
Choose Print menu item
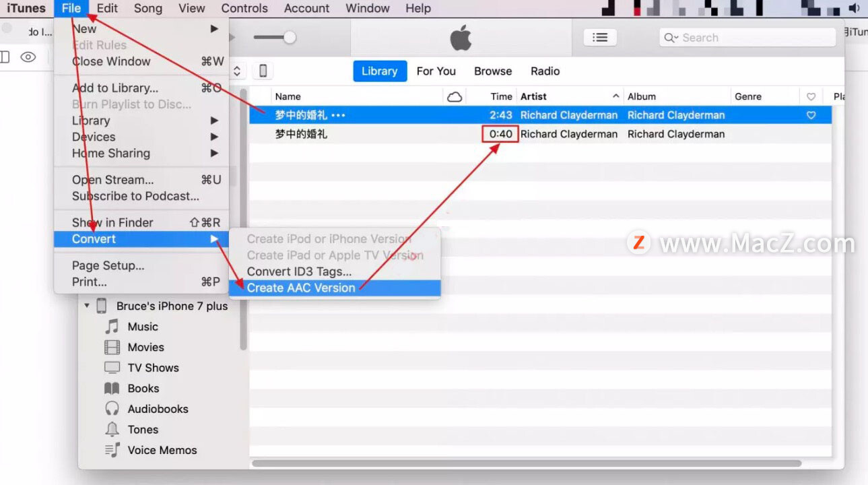(x=141, y=282)
